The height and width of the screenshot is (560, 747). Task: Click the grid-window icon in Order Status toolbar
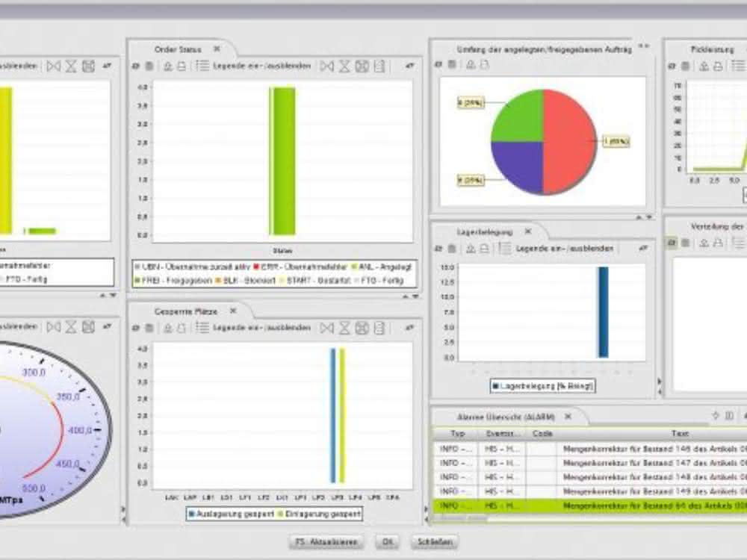(x=362, y=66)
